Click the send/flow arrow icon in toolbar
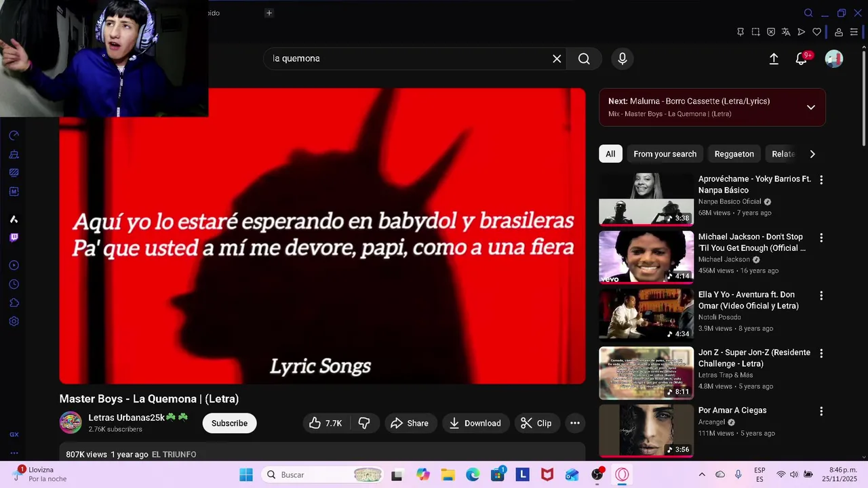This screenshot has height=488, width=868. (802, 32)
